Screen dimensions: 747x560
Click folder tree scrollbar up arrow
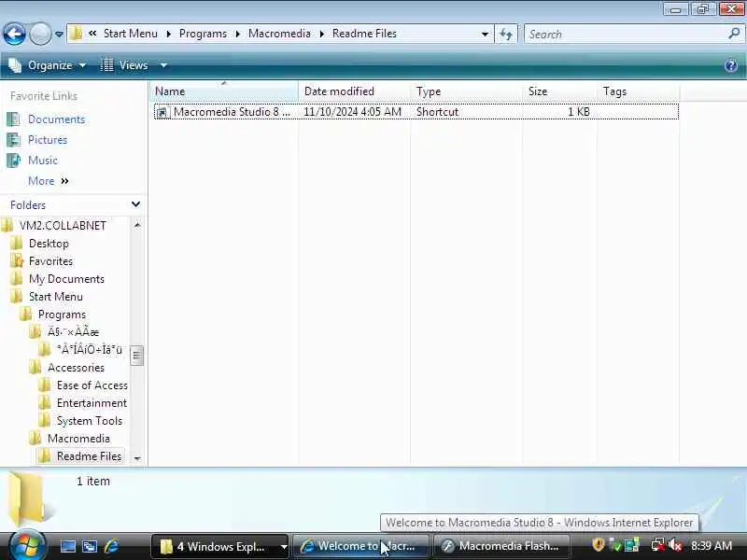137,225
